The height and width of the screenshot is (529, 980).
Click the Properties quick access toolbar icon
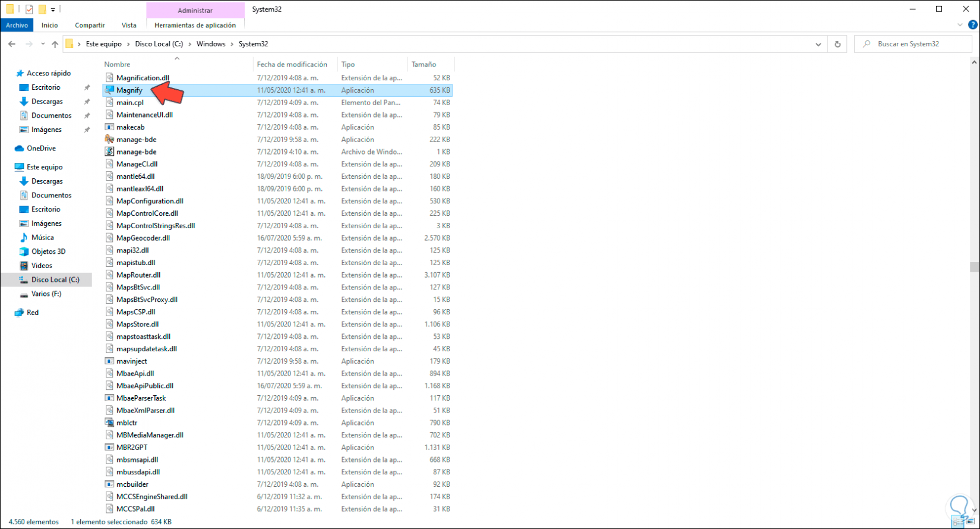(29, 10)
